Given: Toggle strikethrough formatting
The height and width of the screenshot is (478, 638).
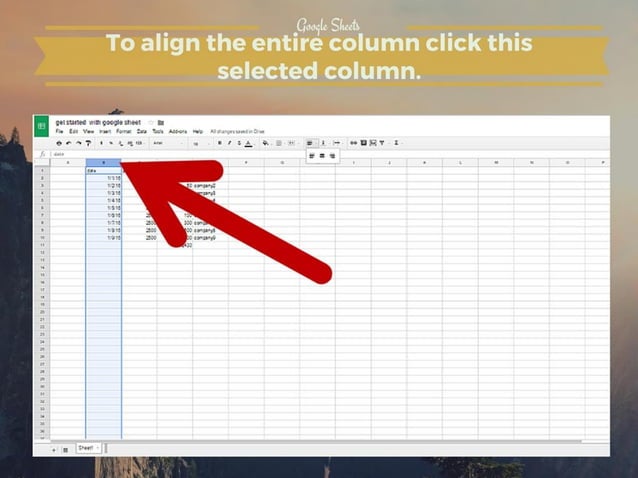Looking at the screenshot, I should (239, 143).
